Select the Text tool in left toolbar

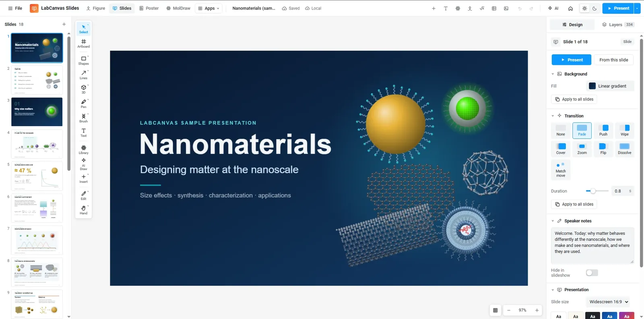pyautogui.click(x=83, y=133)
